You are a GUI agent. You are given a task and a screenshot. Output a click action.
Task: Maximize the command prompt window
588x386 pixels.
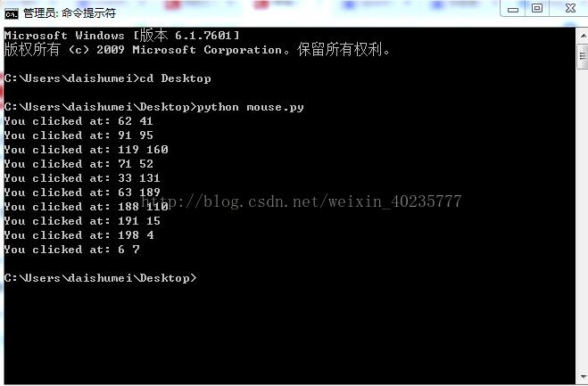(x=537, y=9)
